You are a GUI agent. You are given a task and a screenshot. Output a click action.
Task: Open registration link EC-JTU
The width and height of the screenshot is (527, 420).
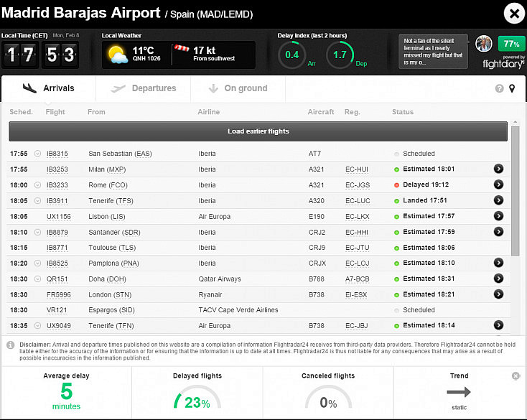pos(358,248)
